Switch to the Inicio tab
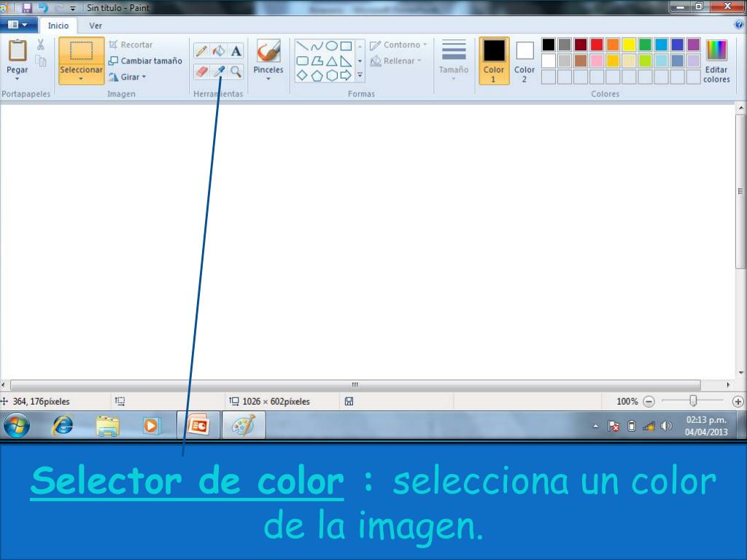Image resolution: width=747 pixels, height=560 pixels. pyautogui.click(x=58, y=26)
